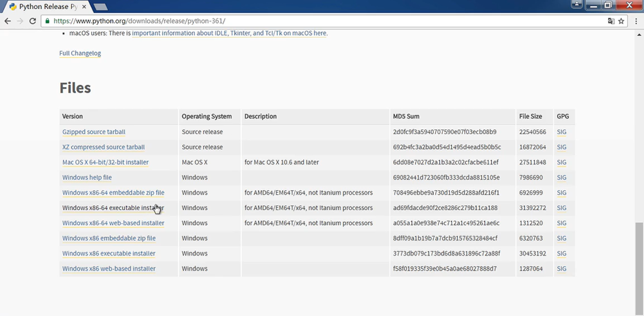Download Windows x86-64 executable installer

(113, 208)
